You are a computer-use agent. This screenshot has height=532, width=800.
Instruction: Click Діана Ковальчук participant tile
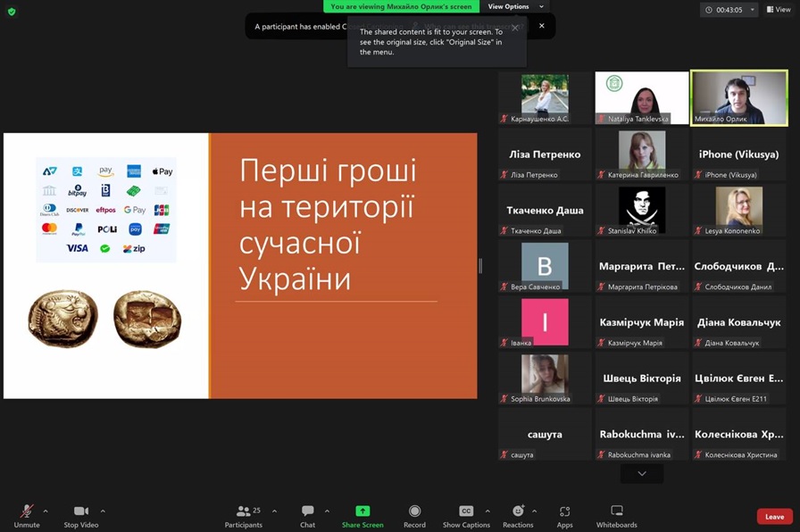coord(739,322)
